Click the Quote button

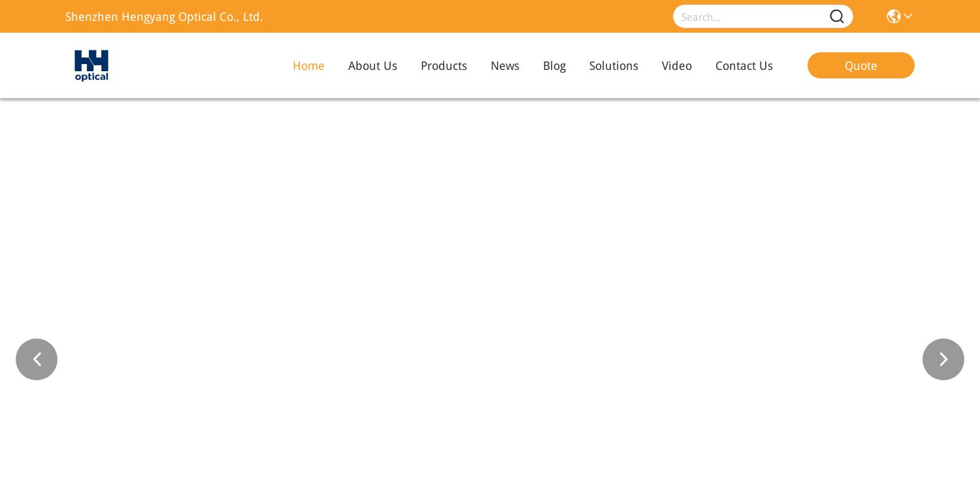(x=860, y=65)
